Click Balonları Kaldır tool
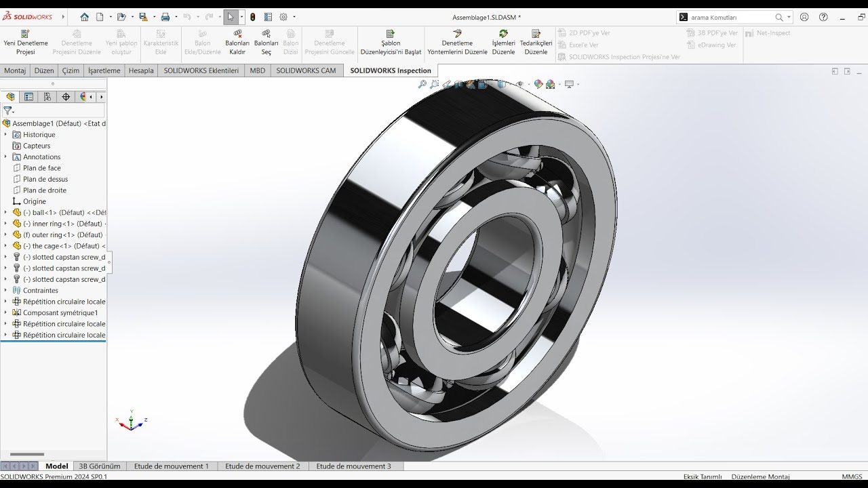 pos(237,43)
